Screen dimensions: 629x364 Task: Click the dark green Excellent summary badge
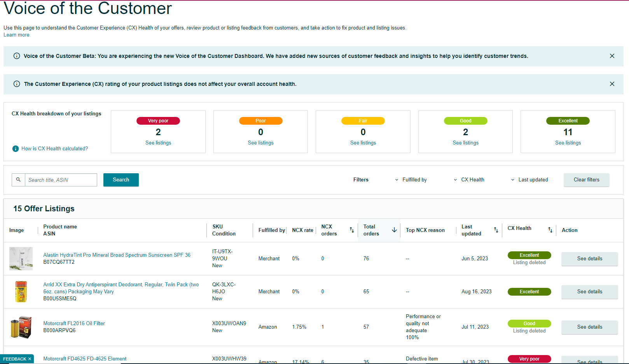pos(568,121)
